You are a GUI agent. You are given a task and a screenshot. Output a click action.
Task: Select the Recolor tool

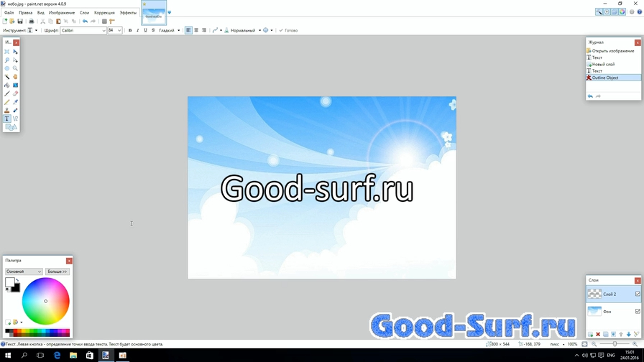pyautogui.click(x=15, y=111)
